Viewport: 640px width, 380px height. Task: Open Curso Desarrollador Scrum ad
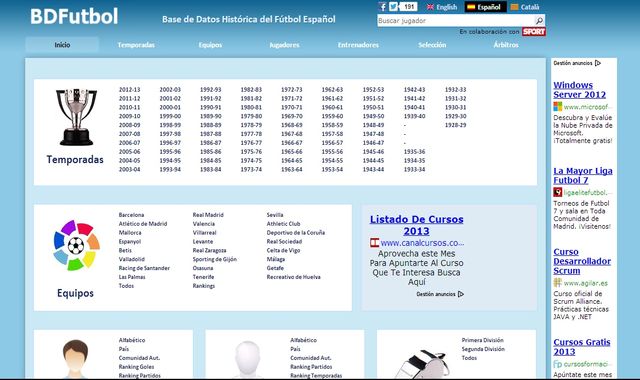pyautogui.click(x=582, y=261)
